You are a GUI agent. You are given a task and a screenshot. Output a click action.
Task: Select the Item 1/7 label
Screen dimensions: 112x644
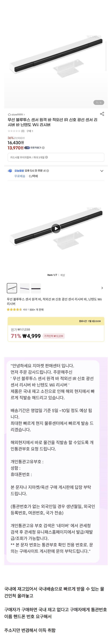pyautogui.click(x=52, y=275)
